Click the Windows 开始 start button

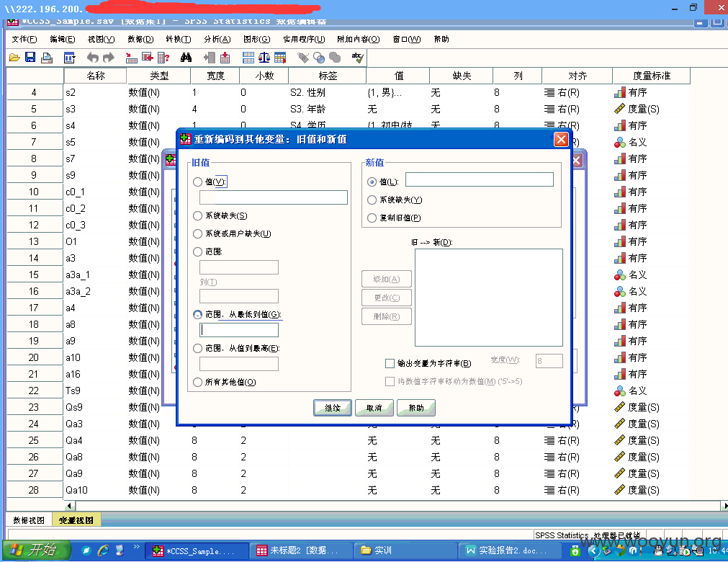pyautogui.click(x=36, y=550)
